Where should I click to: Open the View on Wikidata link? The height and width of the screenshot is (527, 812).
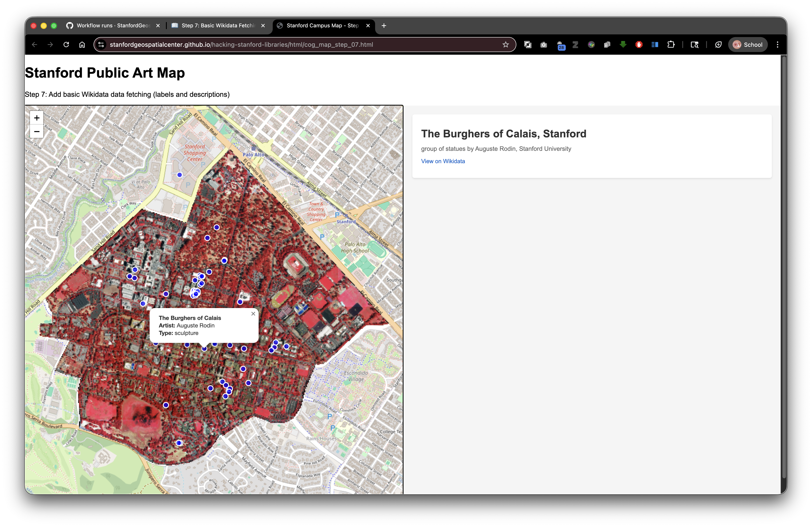tap(443, 161)
